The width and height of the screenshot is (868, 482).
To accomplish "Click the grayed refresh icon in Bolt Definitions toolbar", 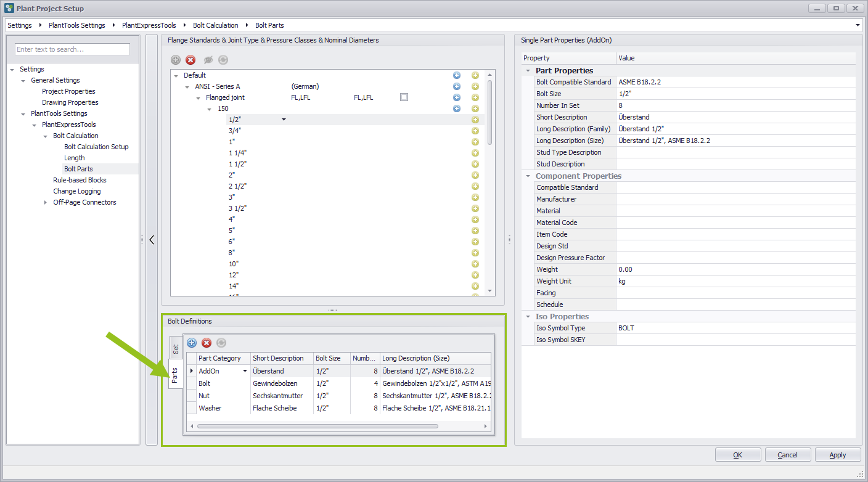I will pos(221,343).
